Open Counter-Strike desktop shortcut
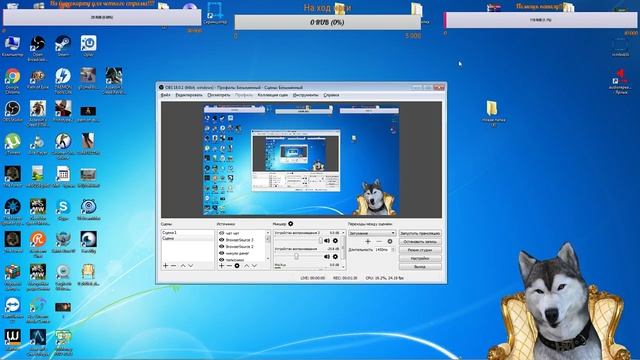Image resolution: width=640 pixels, height=360 pixels. click(x=63, y=146)
